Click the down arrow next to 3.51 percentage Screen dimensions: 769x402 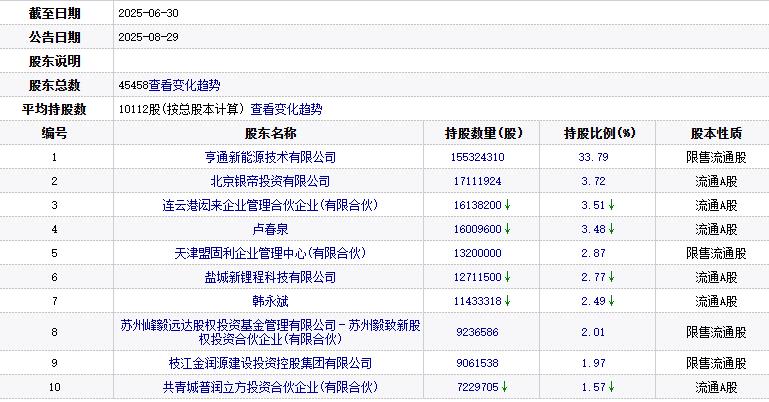[x=611, y=205]
